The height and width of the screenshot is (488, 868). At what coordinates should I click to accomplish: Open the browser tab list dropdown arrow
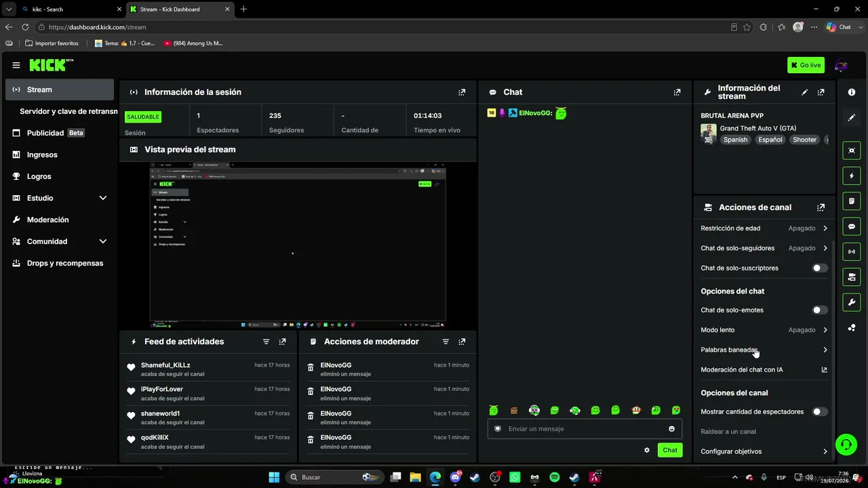click(9, 9)
